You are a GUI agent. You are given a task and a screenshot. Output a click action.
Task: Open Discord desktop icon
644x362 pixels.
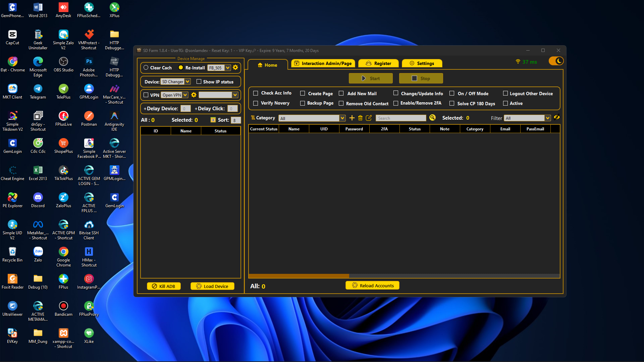[x=38, y=200]
